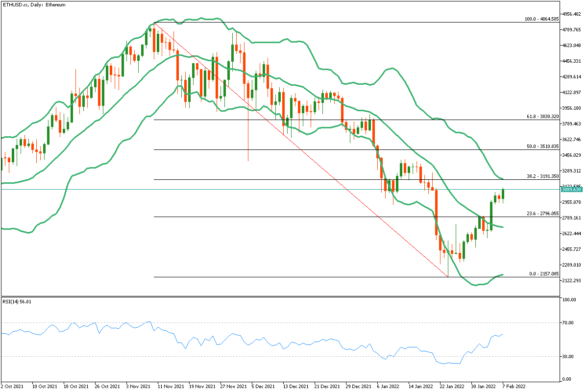Select the 100.0 Fibonacci level label
Viewport: 588px width, 392px height.
pos(541,19)
